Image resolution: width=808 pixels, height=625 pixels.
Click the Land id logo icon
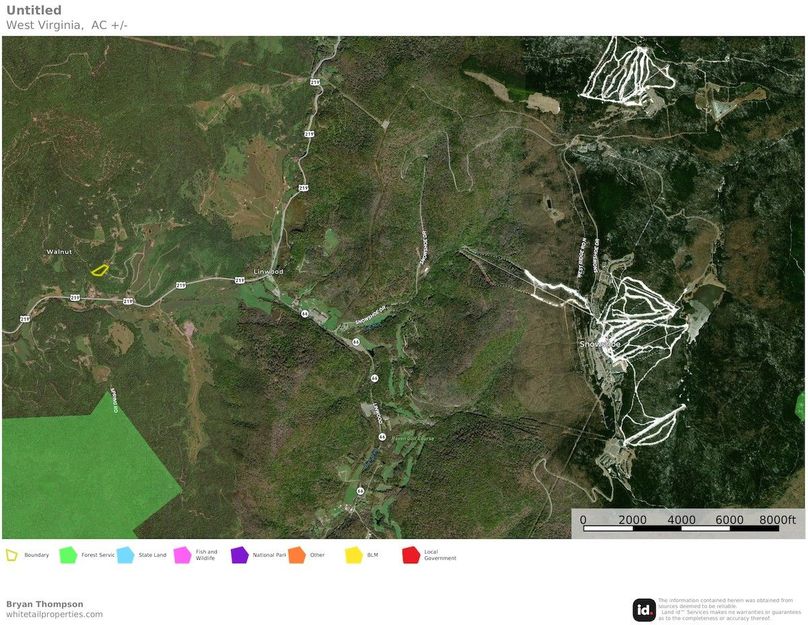(644, 609)
